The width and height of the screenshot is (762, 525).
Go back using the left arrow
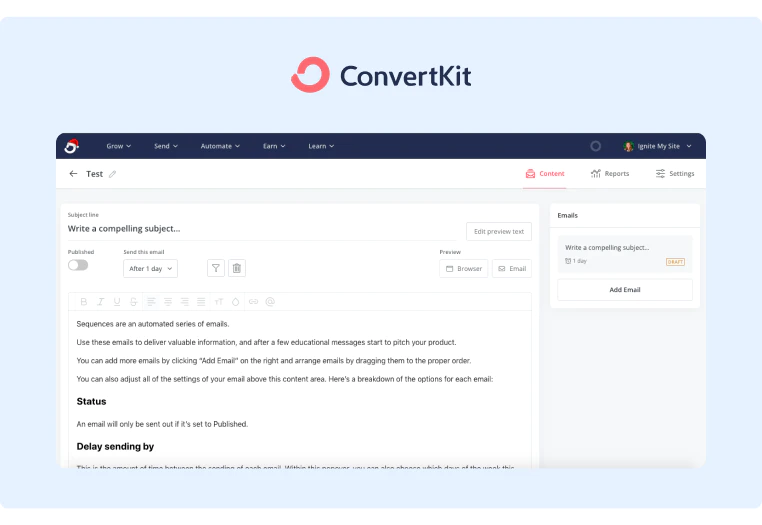[73, 174]
